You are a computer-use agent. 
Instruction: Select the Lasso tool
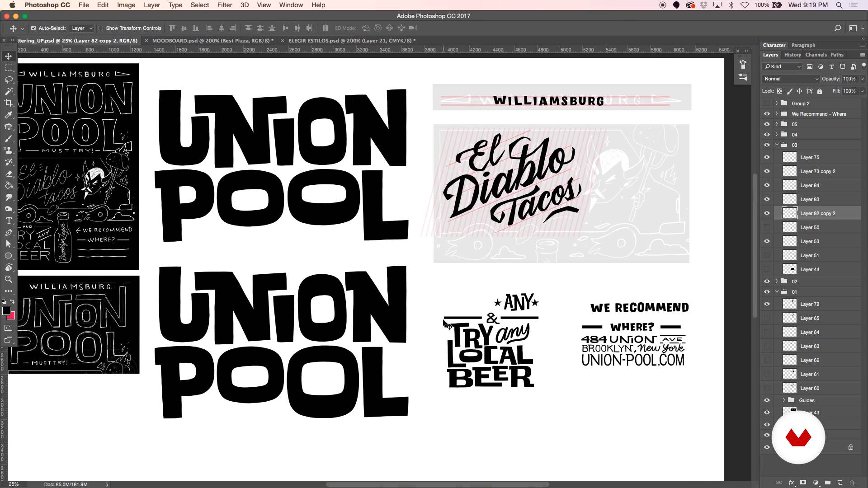click(x=9, y=80)
